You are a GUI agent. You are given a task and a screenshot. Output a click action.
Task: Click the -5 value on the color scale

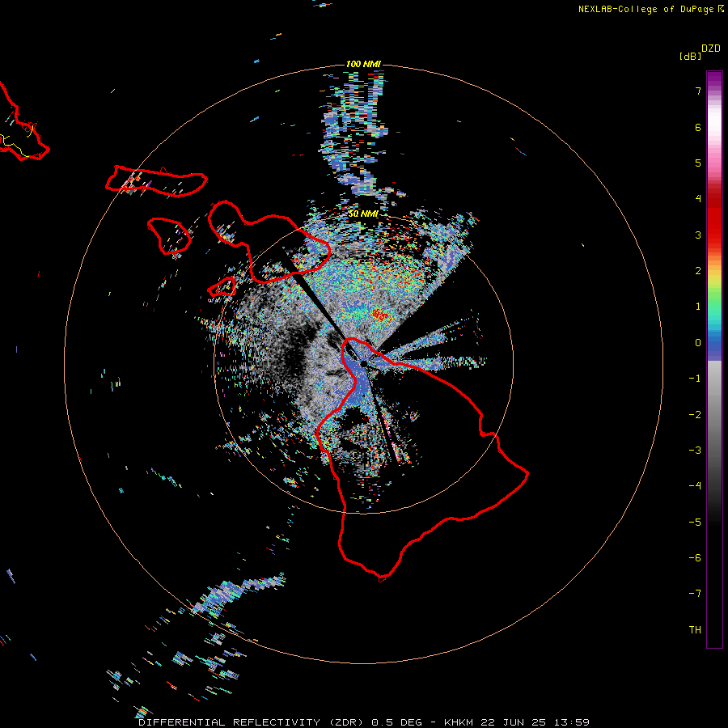695,523
